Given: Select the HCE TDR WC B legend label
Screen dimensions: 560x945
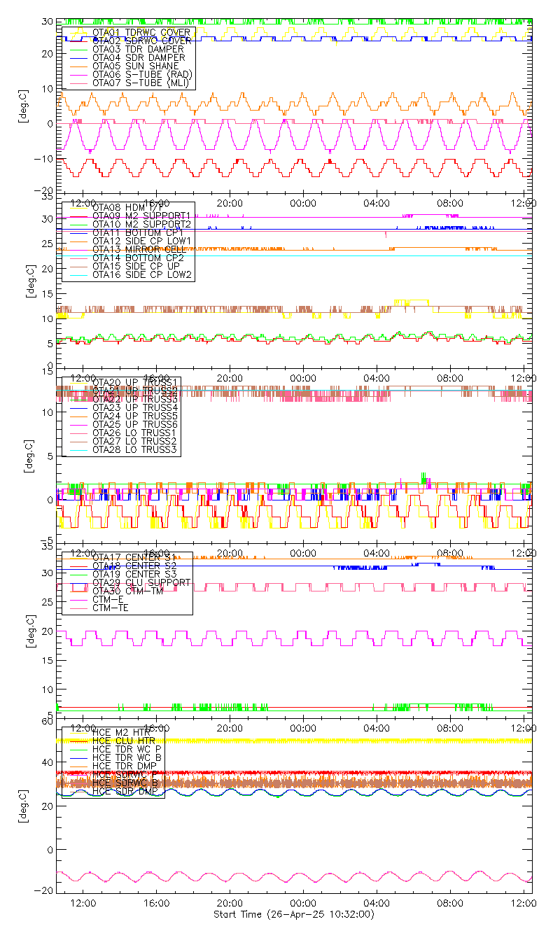Looking at the screenshot, I should 127,757.
